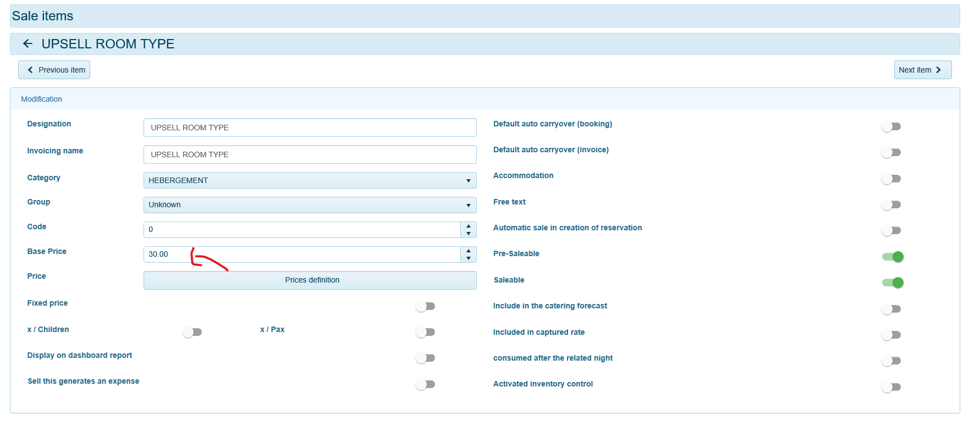Click the Code number field
The height and width of the screenshot is (431, 980).
click(302, 230)
